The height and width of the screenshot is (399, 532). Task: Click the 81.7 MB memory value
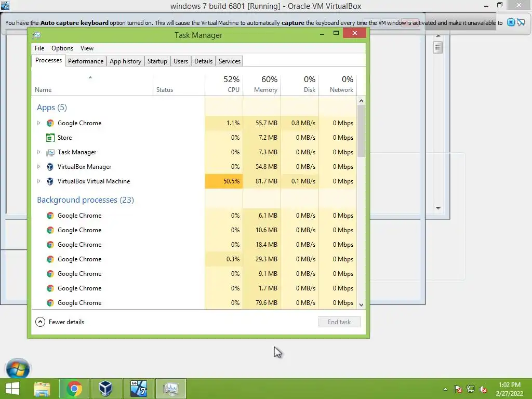(x=267, y=181)
